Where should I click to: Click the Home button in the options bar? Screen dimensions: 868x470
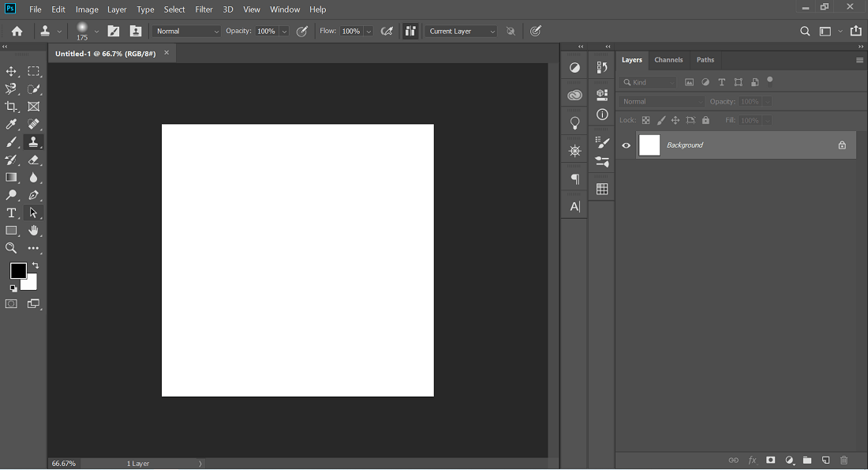point(16,31)
